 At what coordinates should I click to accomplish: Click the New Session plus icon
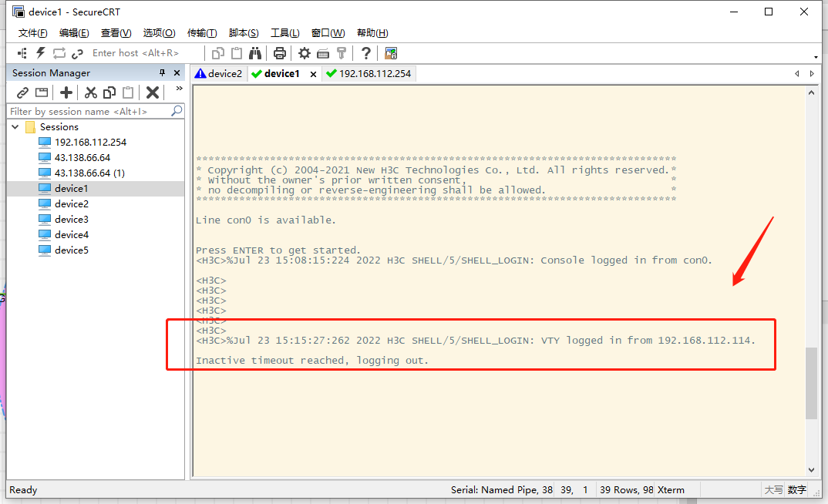click(x=66, y=93)
